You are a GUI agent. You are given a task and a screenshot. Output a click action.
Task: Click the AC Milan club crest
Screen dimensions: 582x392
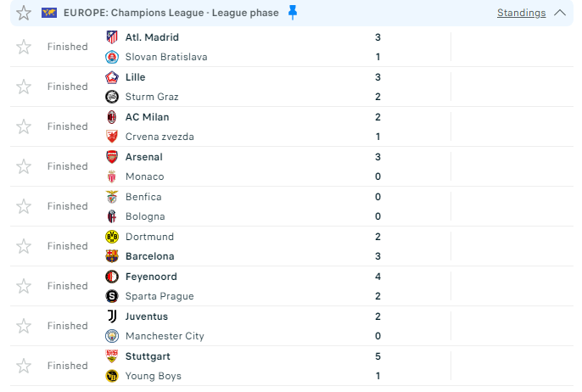pyautogui.click(x=112, y=117)
